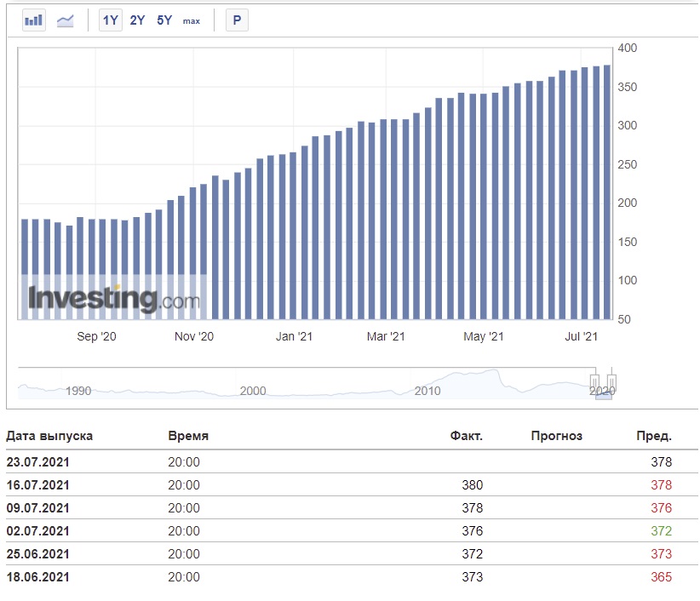The image size is (700, 601).
Task: Click the 2000 area in navigator chart
Action: (x=253, y=391)
